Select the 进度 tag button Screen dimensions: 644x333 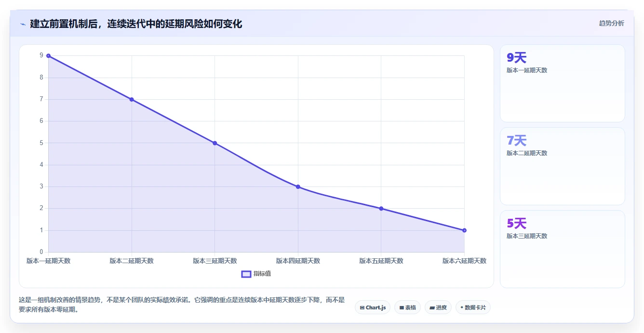click(438, 307)
